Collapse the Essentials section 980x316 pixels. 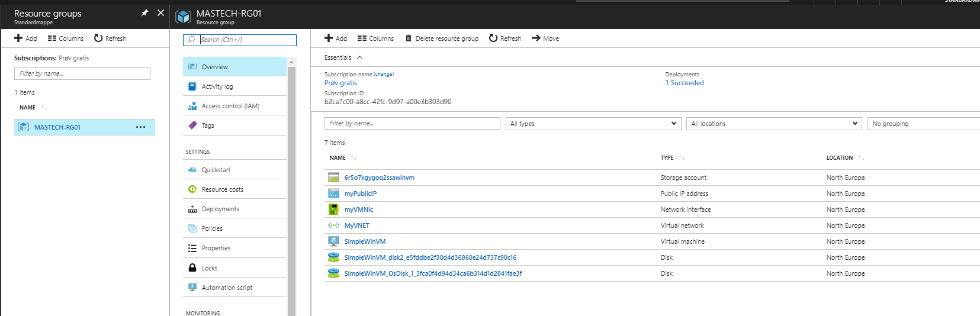[x=359, y=57]
